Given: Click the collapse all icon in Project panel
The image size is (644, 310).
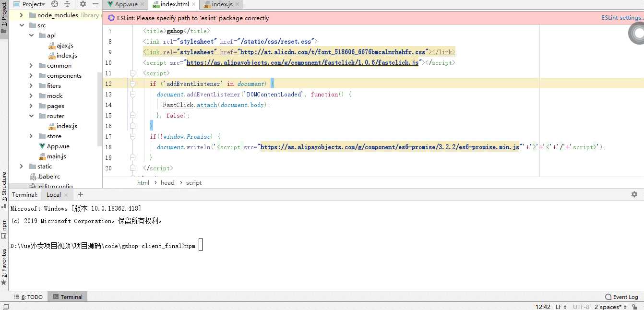Looking at the screenshot, I should 67,4.
